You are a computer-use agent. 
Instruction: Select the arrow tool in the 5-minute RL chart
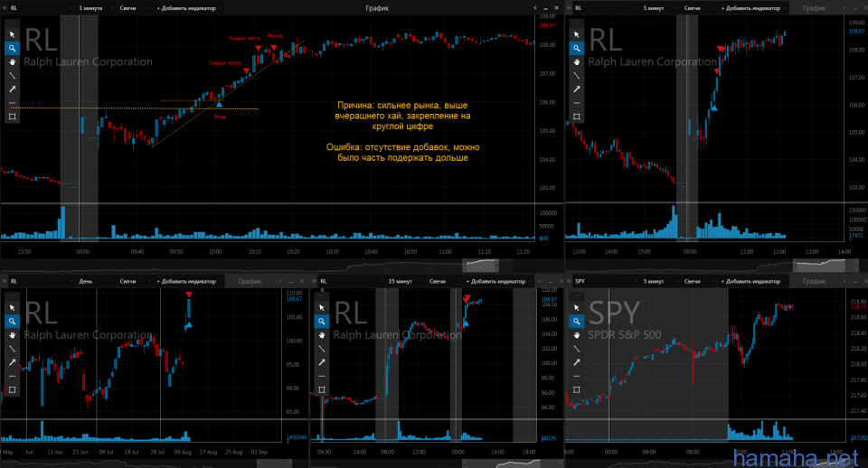click(x=576, y=89)
